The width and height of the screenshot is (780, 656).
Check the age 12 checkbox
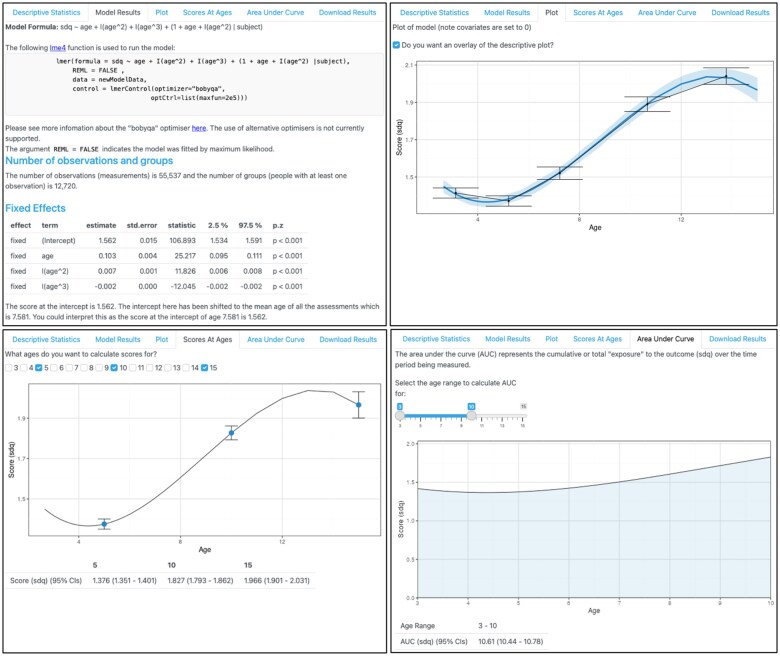(x=152, y=368)
